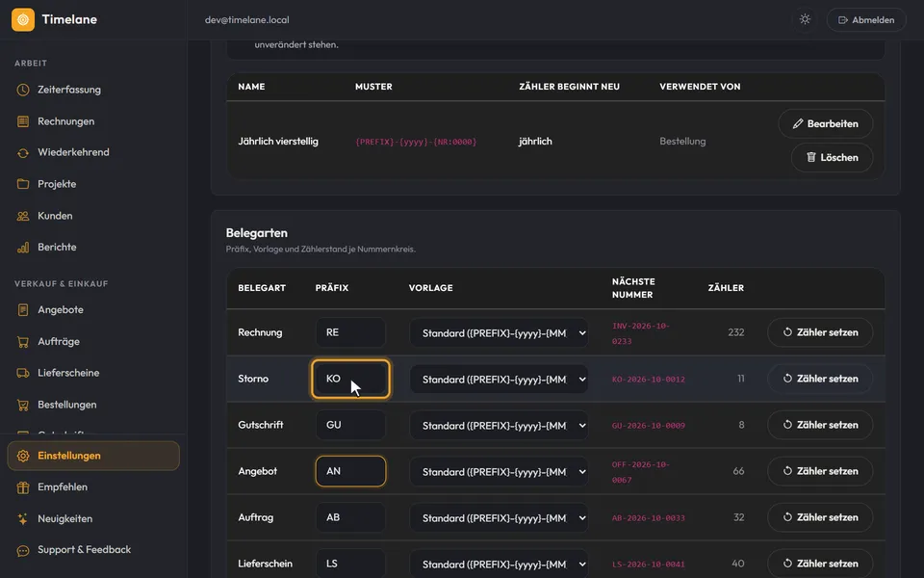Screen dimensions: 924x578
Task: Click the recurring arrows icon beside Wiederkehrend
Action: tap(23, 153)
